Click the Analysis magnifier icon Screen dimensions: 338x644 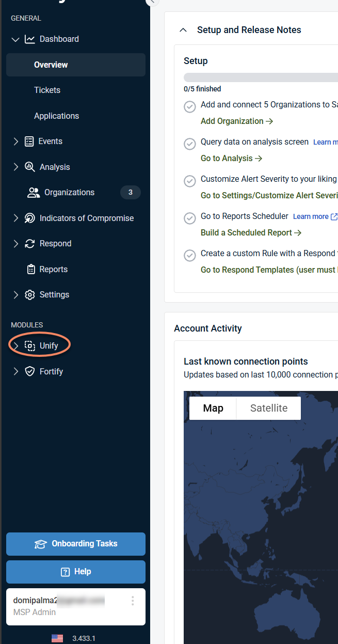(30, 167)
